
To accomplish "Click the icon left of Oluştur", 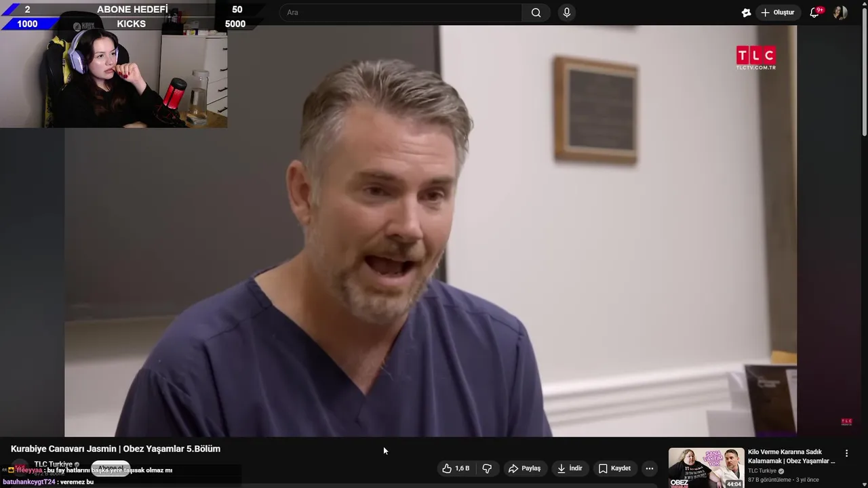I will [746, 12].
